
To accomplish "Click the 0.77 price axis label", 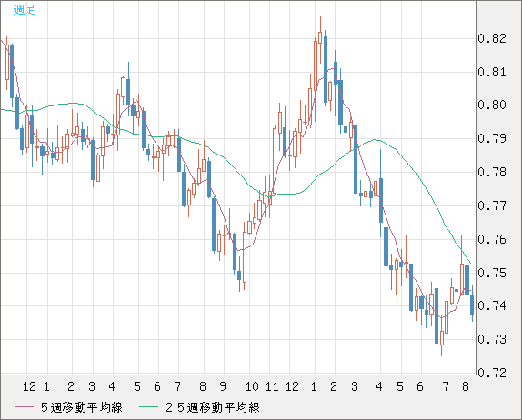I will click(492, 205).
